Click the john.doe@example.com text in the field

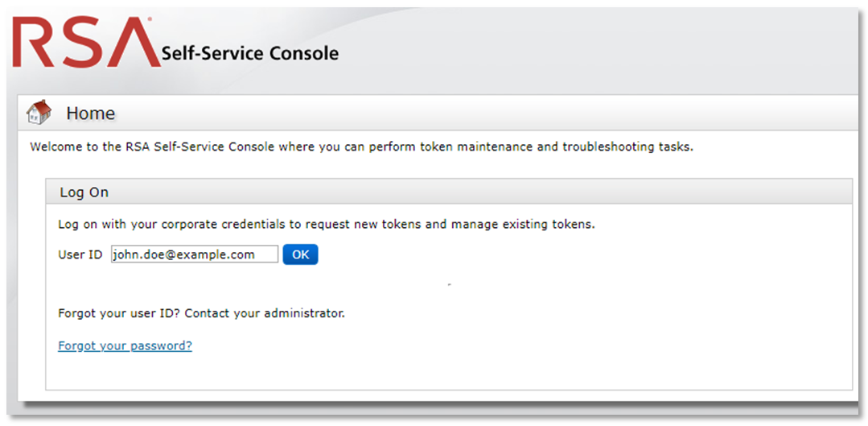point(184,254)
